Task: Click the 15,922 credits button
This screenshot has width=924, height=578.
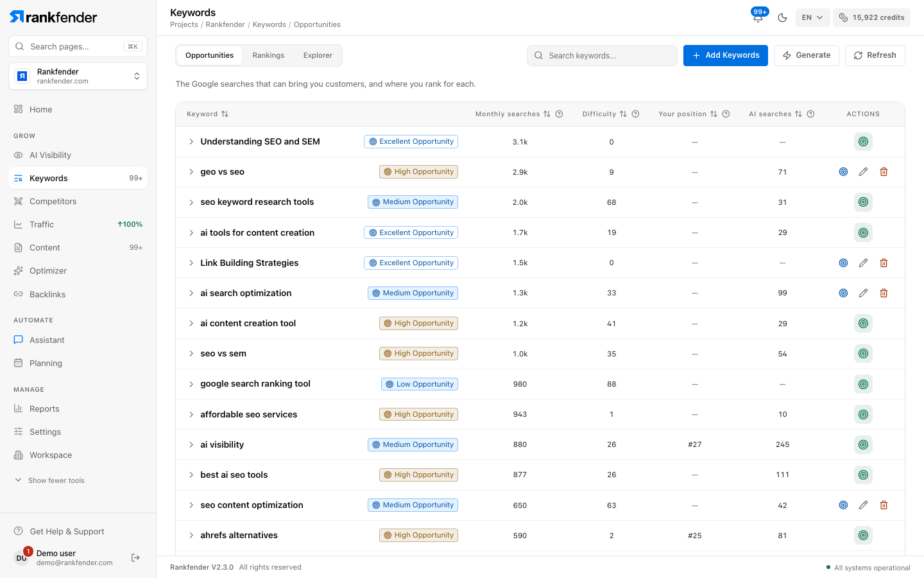Action: tap(871, 17)
